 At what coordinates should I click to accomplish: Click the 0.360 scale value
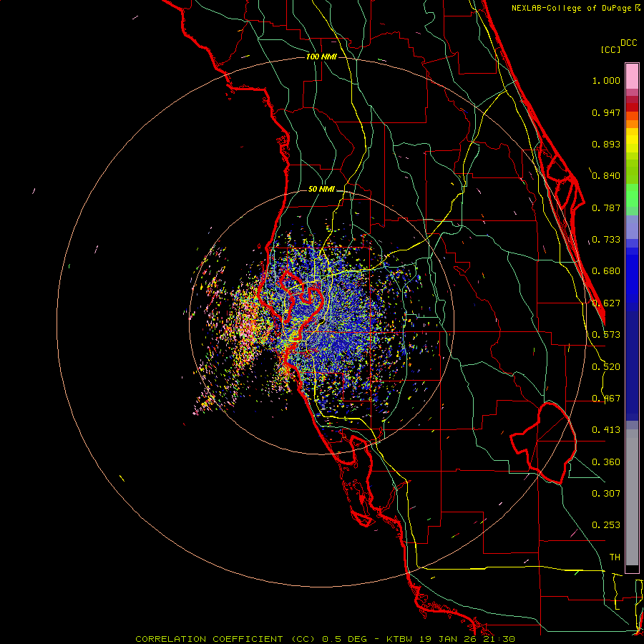pos(606,462)
